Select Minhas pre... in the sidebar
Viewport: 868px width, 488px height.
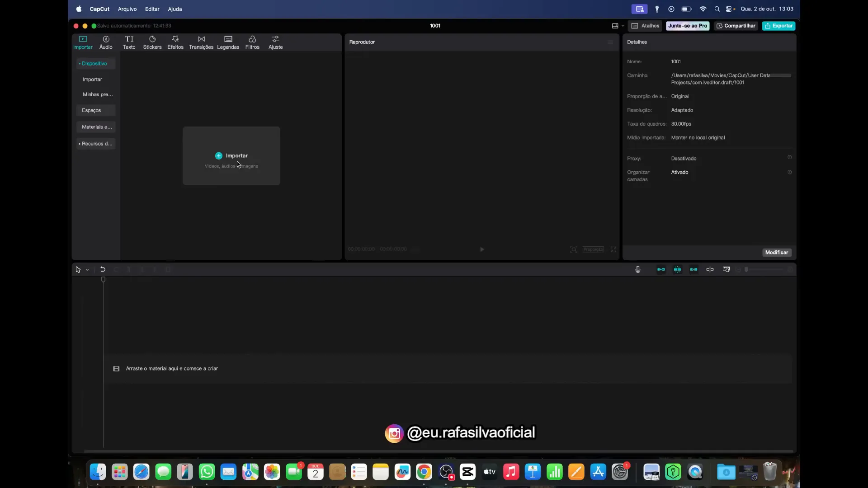tap(98, 94)
